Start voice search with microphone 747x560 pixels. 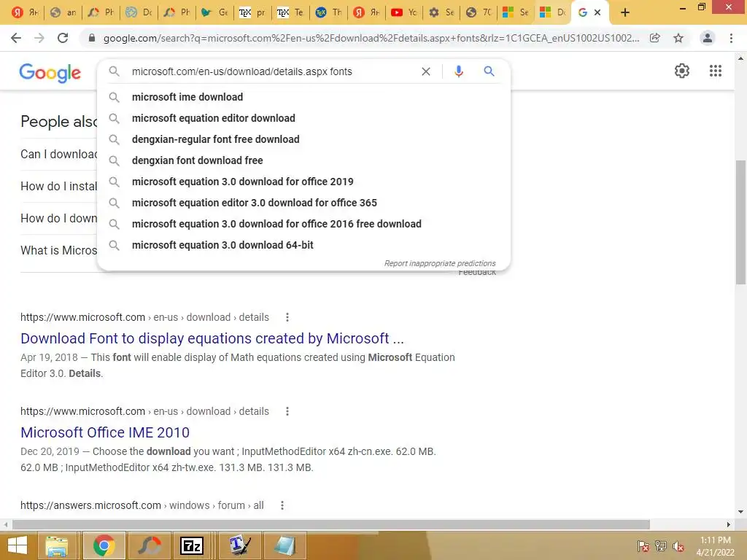459,71
